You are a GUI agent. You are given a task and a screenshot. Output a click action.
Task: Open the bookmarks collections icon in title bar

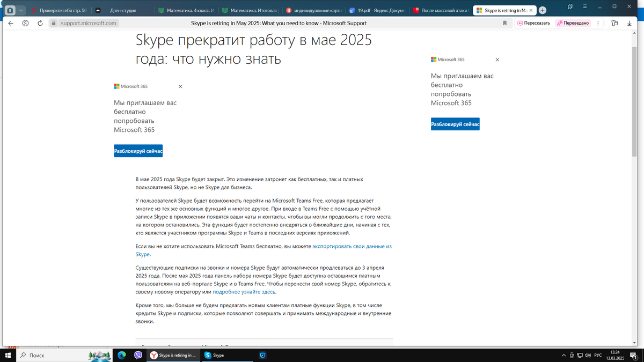pos(569,6)
